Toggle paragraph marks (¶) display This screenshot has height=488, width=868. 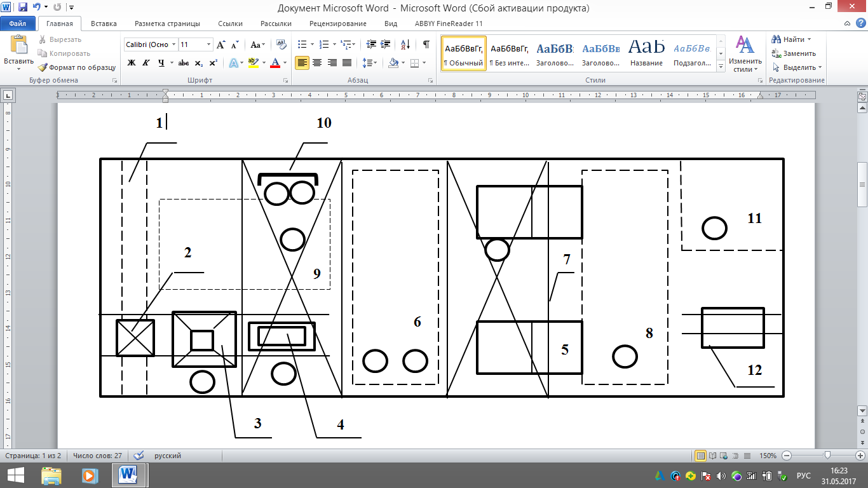pyautogui.click(x=426, y=44)
